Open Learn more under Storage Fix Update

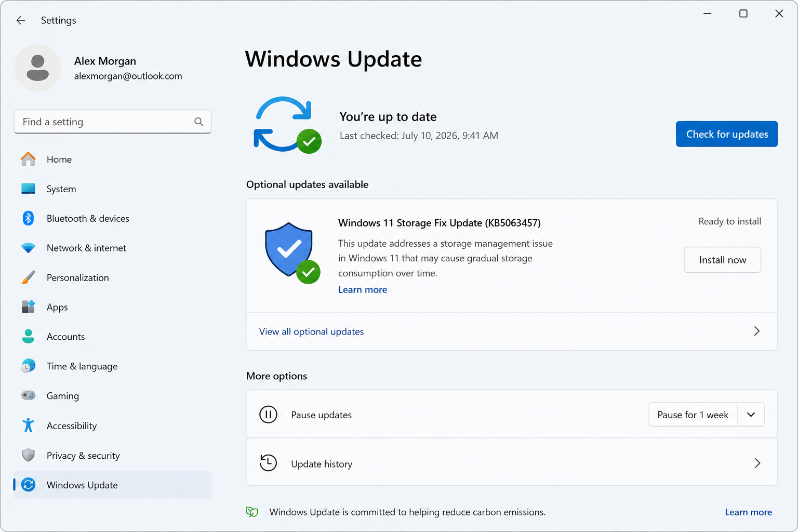363,289
